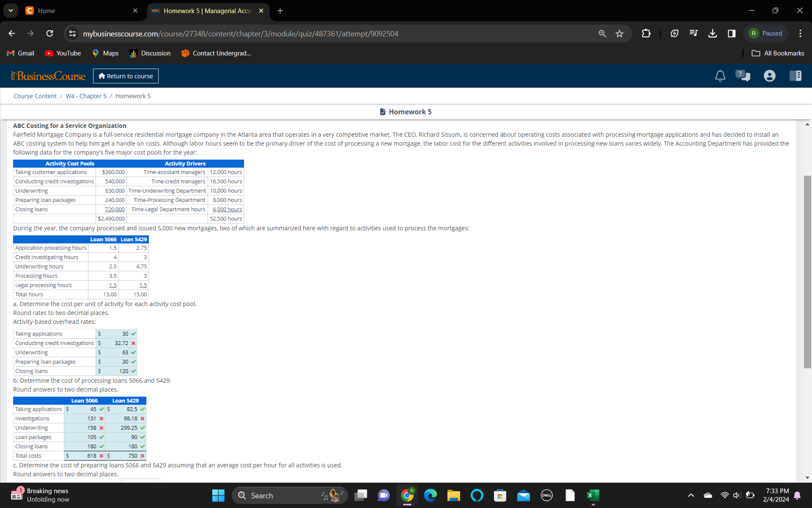812x508 pixels.
Task: Open the BusinessCourse notifications bell
Action: coord(720,76)
